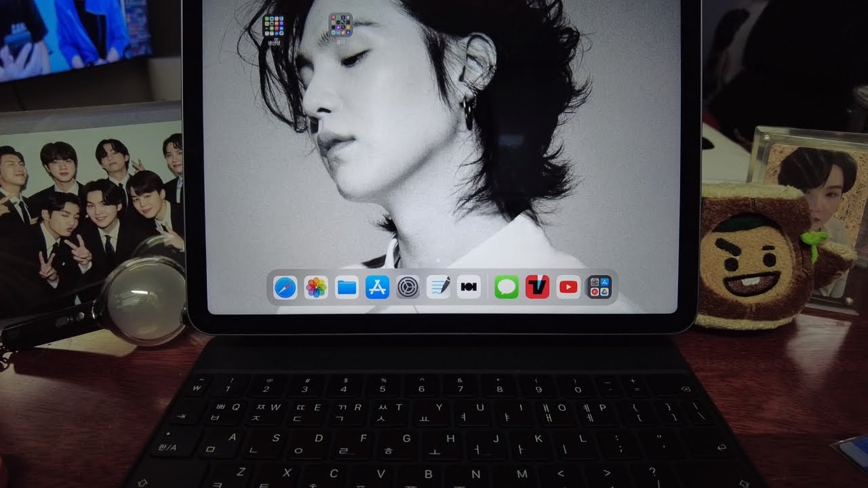Launch the Photos app in the dock

click(316, 287)
